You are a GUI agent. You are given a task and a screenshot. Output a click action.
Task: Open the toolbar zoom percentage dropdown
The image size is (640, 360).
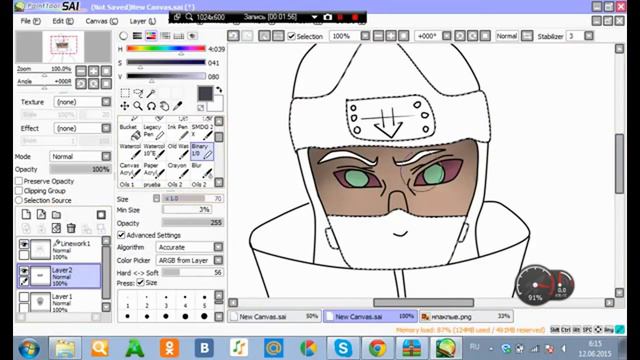tap(365, 36)
